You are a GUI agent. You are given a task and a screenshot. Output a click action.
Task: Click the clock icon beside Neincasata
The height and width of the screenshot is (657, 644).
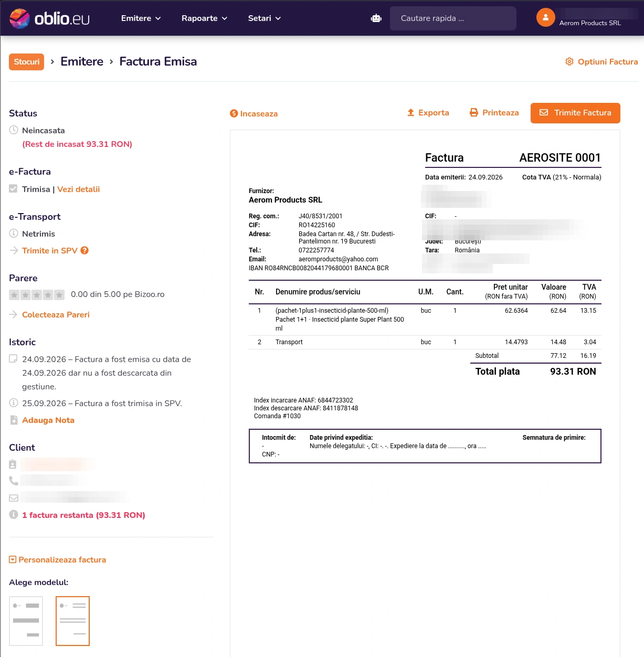click(x=14, y=130)
